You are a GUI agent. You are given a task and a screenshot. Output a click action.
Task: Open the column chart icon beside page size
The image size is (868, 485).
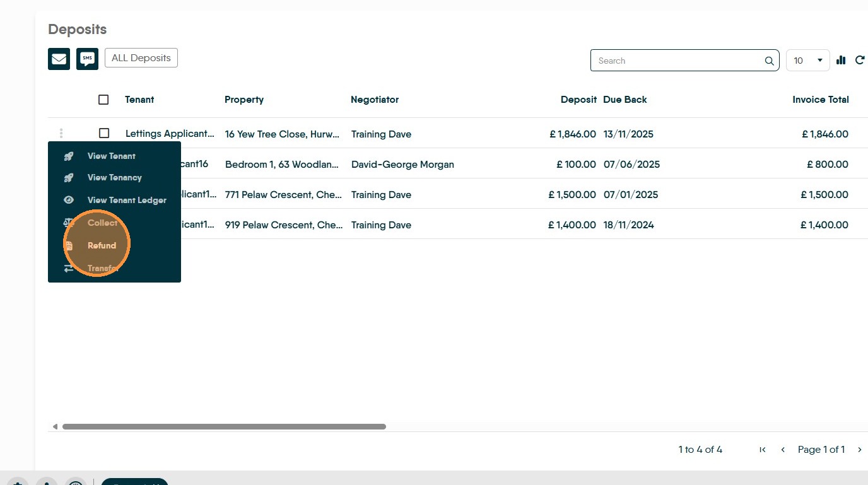(841, 61)
